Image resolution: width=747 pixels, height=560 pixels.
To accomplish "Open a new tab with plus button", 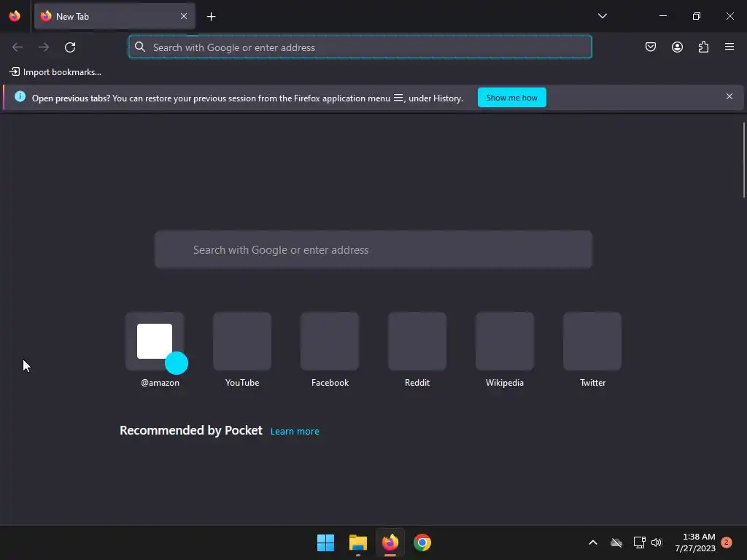I will click(211, 17).
